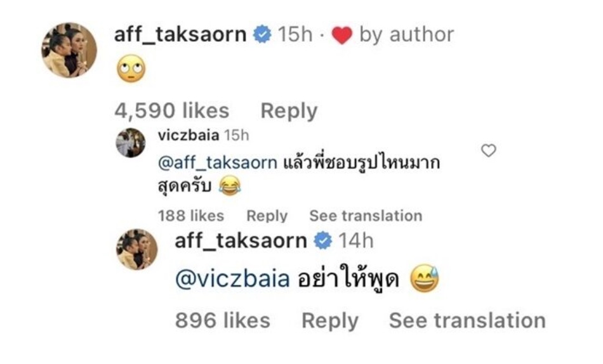The image size is (603, 364).
Task: Reply to viczbaia's comment
Action: [267, 216]
